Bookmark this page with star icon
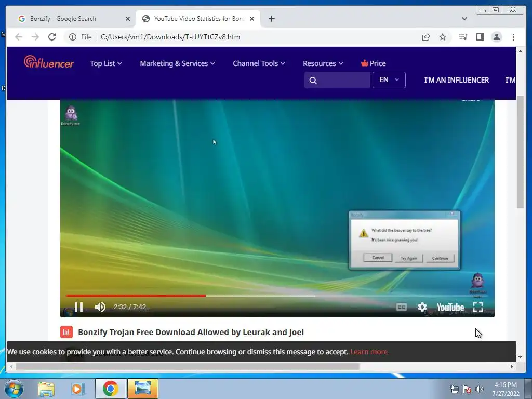 click(x=443, y=37)
